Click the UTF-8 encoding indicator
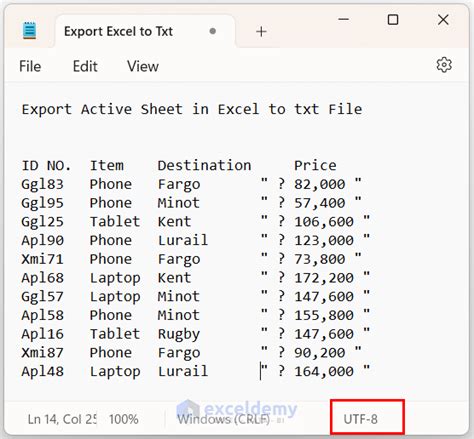 [x=361, y=419]
